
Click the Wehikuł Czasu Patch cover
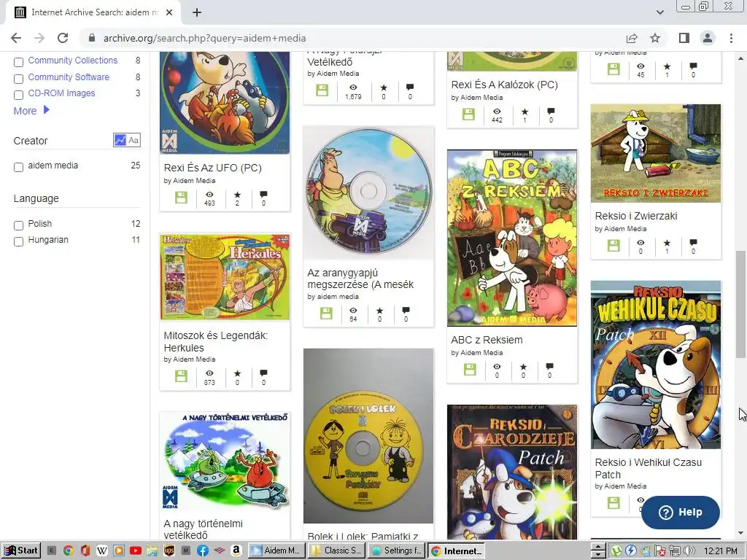(656, 365)
